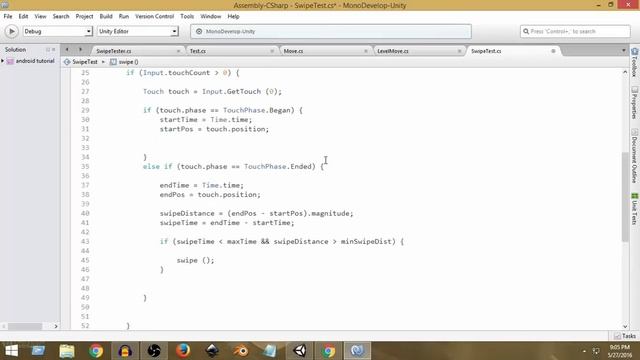Open the Search menu
640x360 pixels.
[x=61, y=16]
